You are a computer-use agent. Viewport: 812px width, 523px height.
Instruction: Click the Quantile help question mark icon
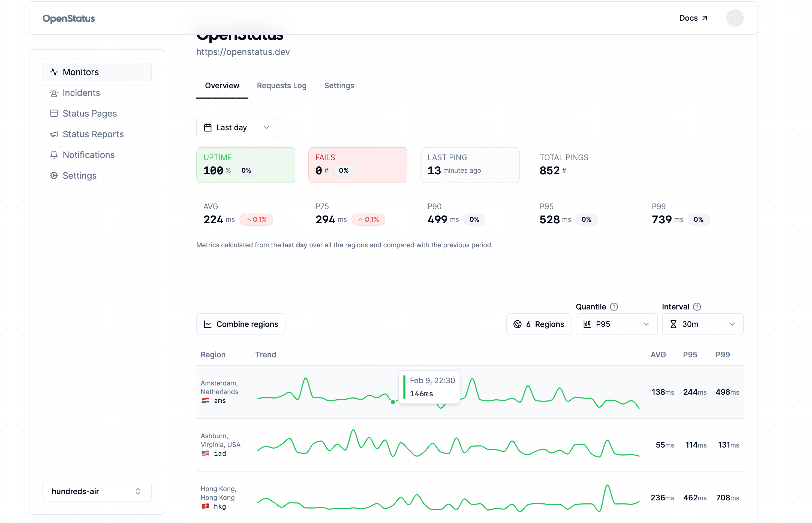click(x=615, y=307)
